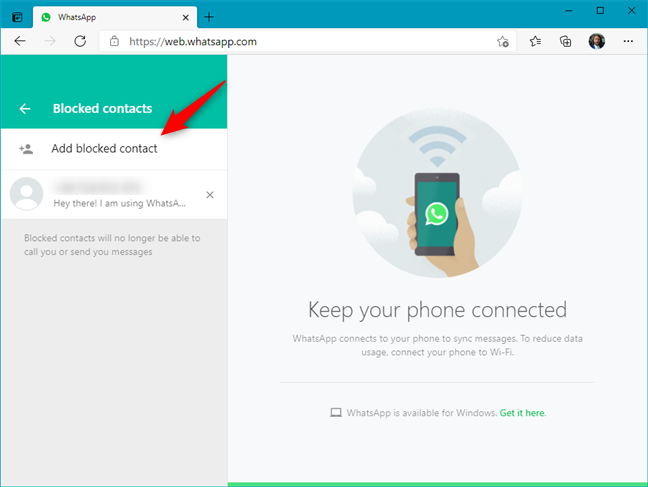Select the blocked contact's avatar
The image size is (648, 487).
[x=26, y=194]
